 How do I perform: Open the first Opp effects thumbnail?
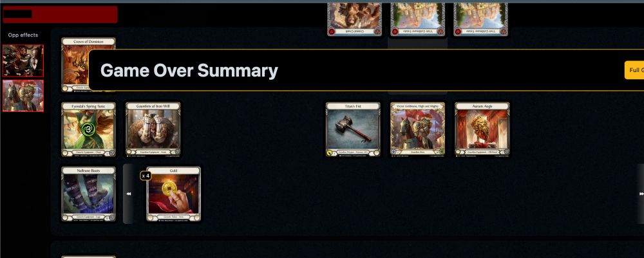(x=23, y=60)
